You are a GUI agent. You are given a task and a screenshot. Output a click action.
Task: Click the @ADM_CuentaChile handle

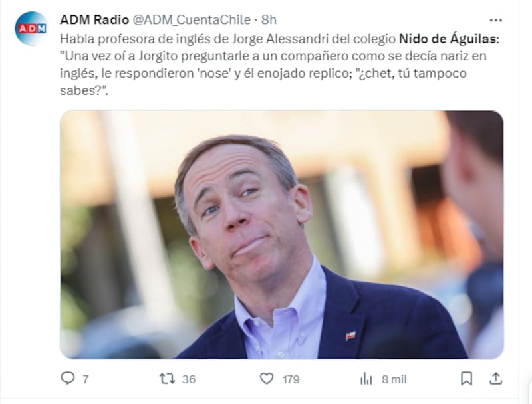(x=192, y=20)
